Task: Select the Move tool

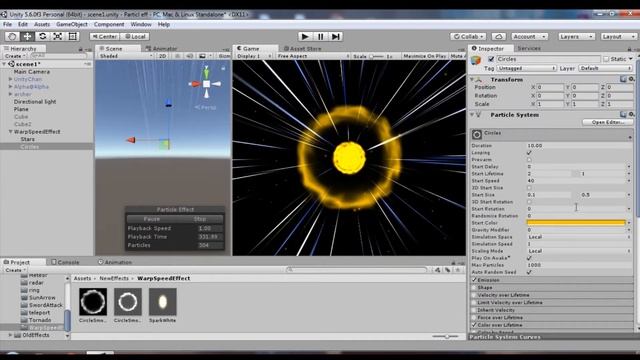Action: [27, 36]
